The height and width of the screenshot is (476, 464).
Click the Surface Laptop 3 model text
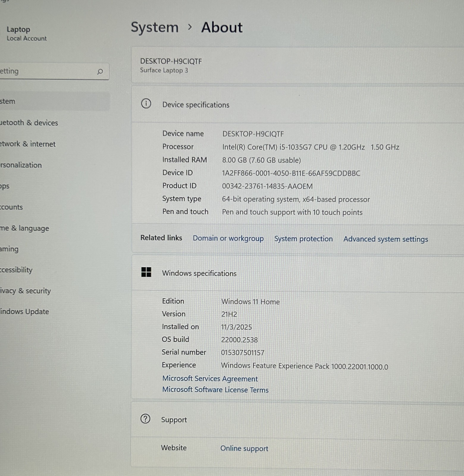164,71
